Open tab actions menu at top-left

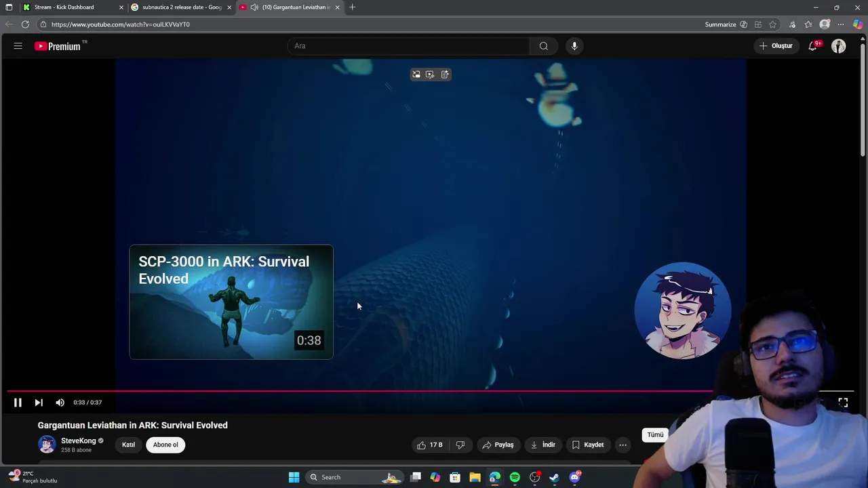pos(9,7)
